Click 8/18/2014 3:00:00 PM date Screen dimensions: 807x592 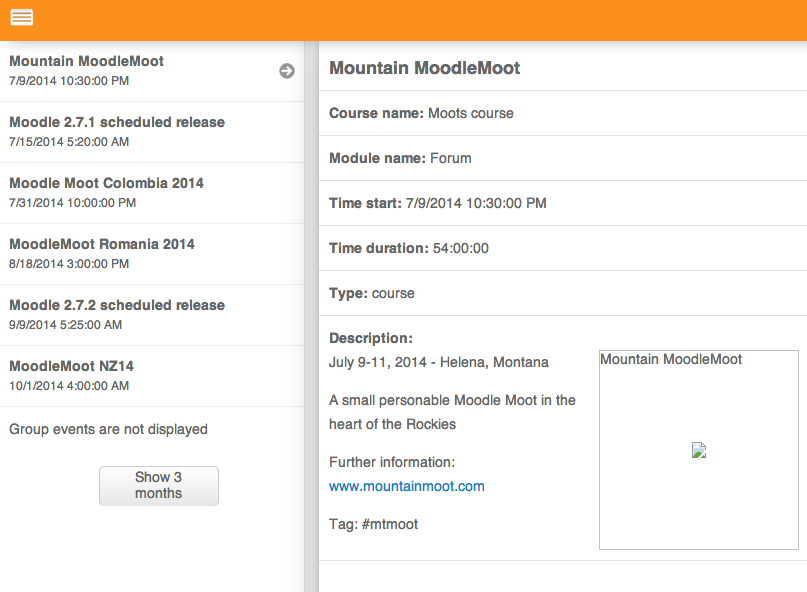point(69,264)
